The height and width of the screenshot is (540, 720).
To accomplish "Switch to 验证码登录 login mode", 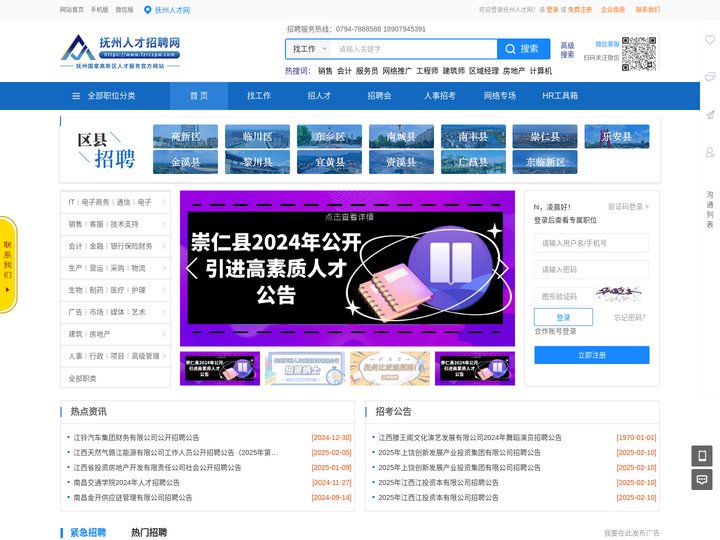I will (x=628, y=207).
